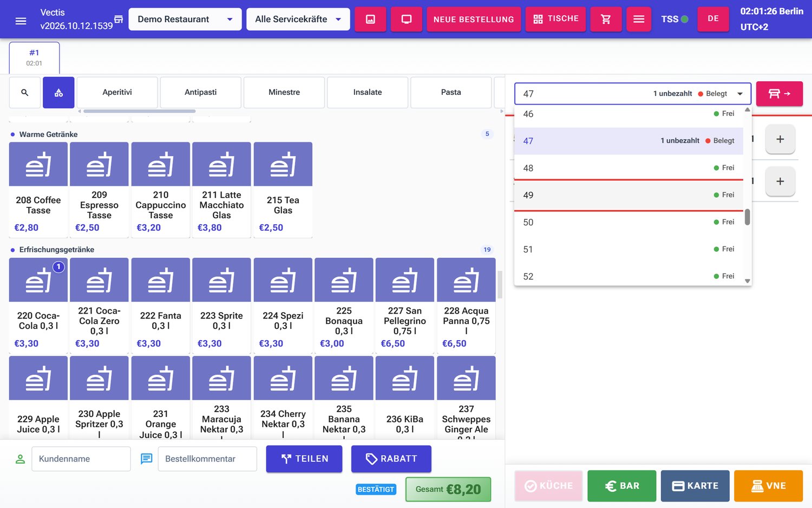
Task: Select order tab #1
Action: click(34, 57)
